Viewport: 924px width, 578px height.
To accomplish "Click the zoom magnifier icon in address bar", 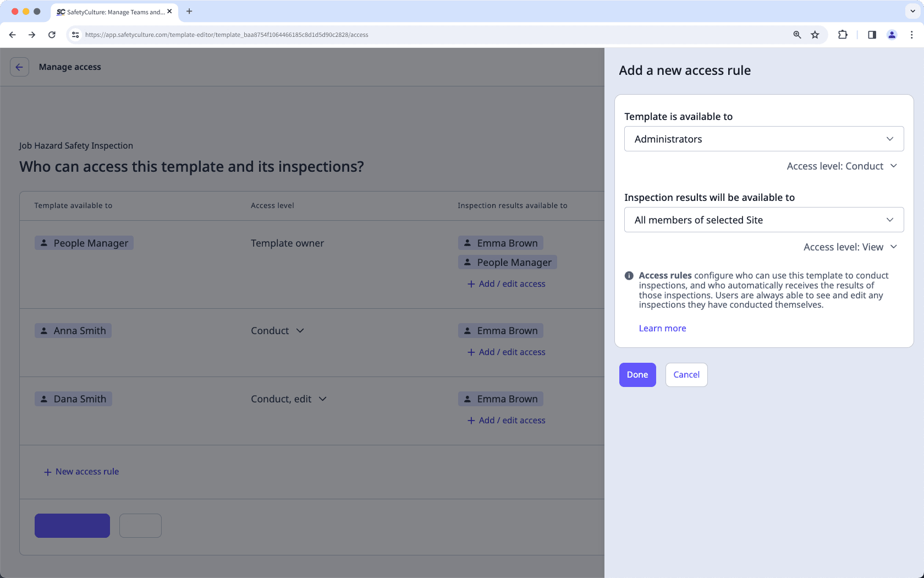I will (x=797, y=34).
